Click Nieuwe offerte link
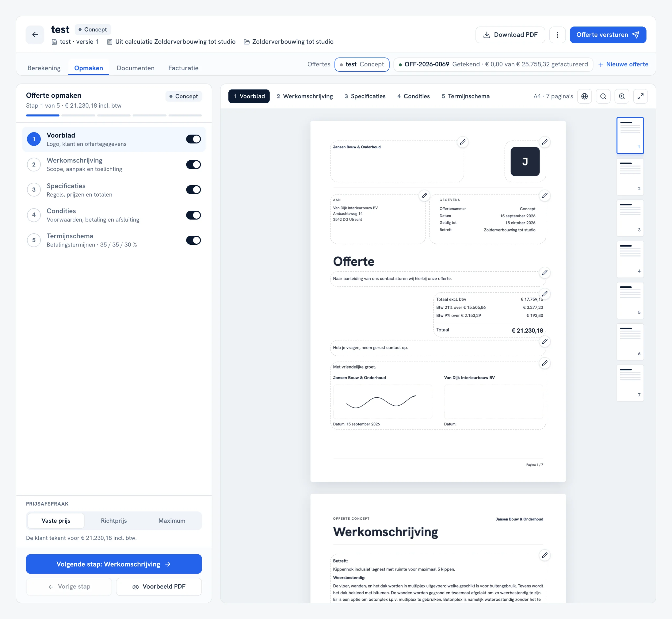672x619 pixels. (x=623, y=64)
